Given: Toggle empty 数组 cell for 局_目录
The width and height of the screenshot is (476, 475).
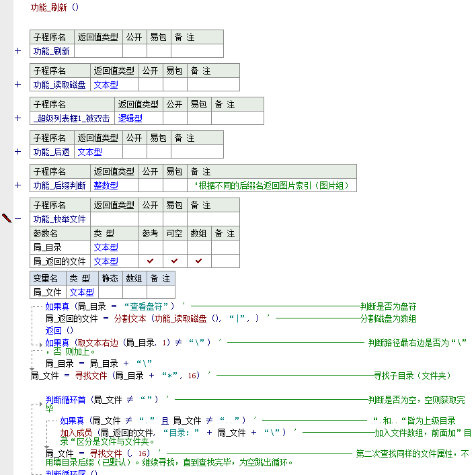Looking at the screenshot, I should pyautogui.click(x=199, y=247).
